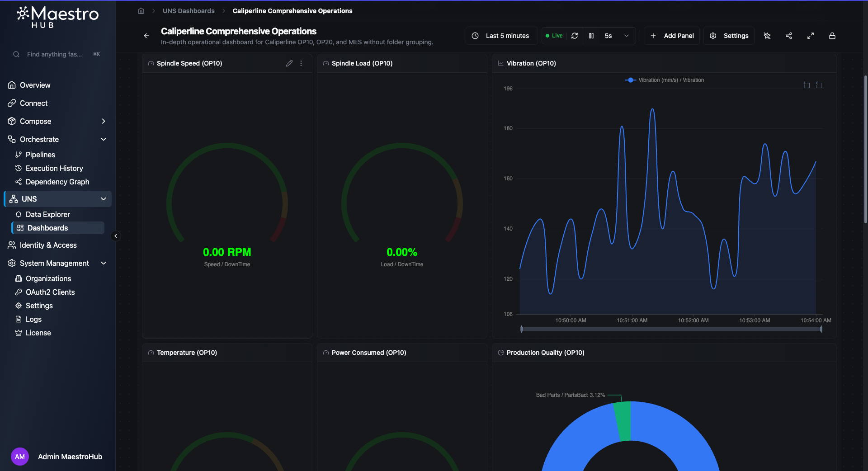Pause auto-refresh with the pause button

click(x=591, y=36)
